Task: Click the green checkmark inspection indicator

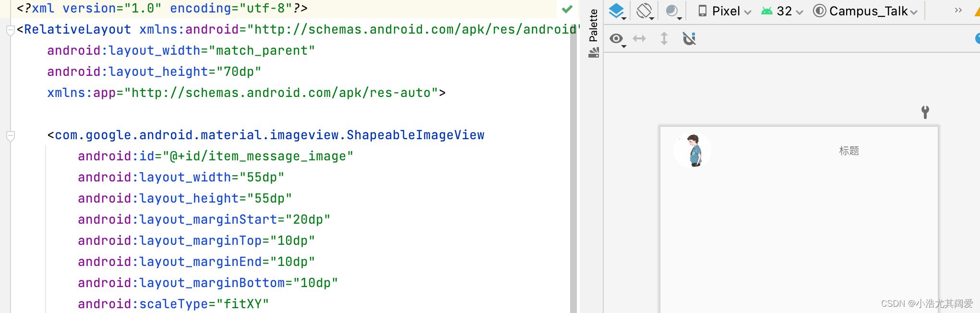Action: pyautogui.click(x=567, y=9)
